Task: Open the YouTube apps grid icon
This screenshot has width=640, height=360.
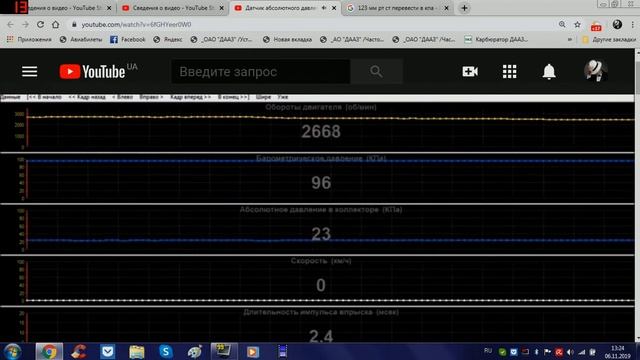Action: (x=509, y=71)
